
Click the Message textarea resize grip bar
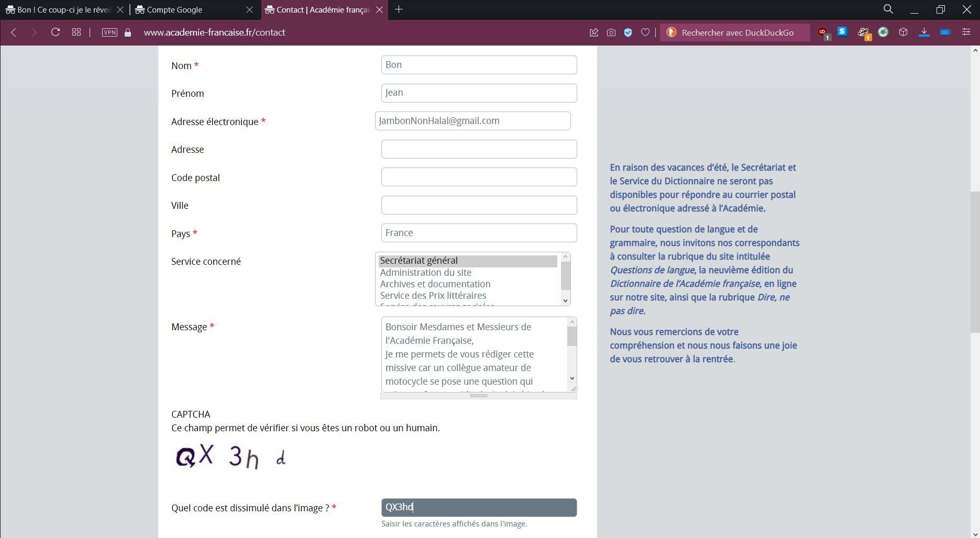click(479, 396)
